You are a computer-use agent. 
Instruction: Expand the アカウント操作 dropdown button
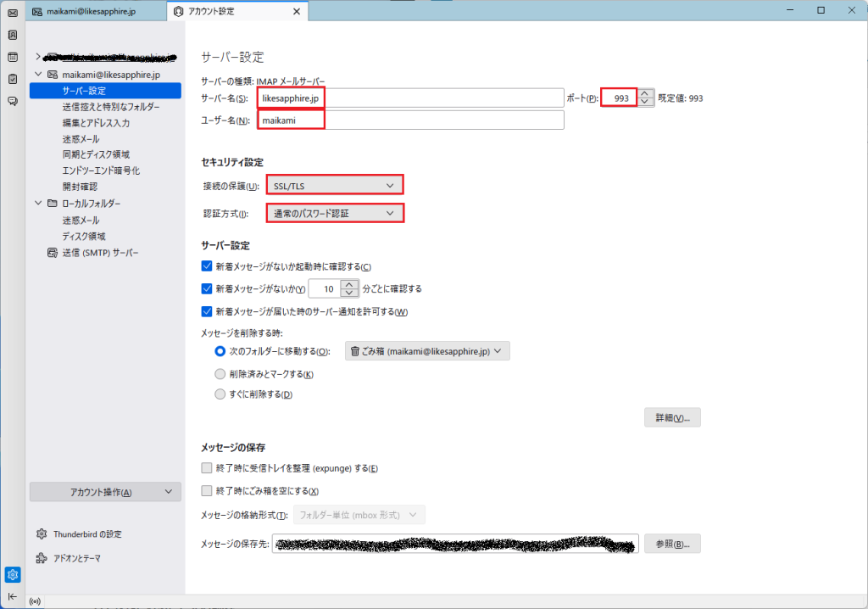pos(106,492)
